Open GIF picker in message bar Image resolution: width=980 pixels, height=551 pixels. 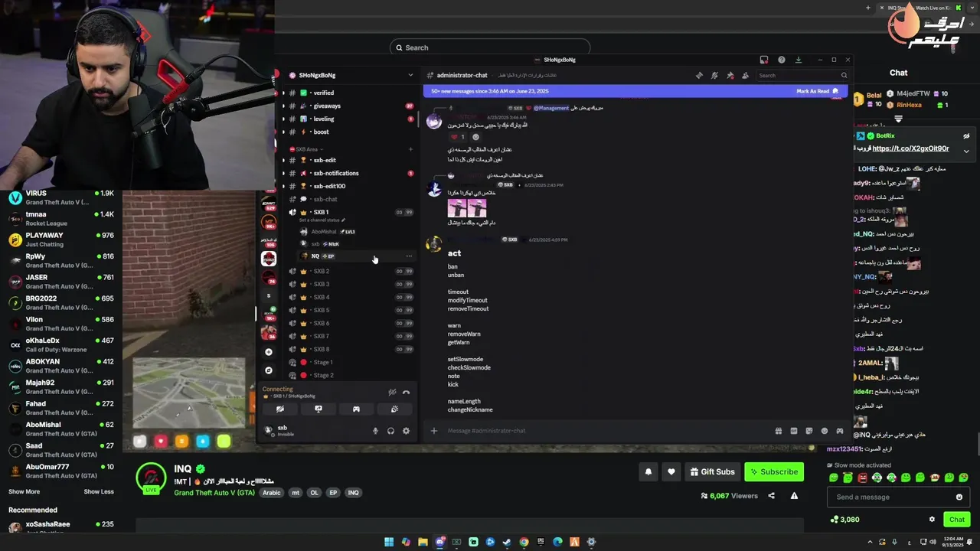[x=794, y=431]
